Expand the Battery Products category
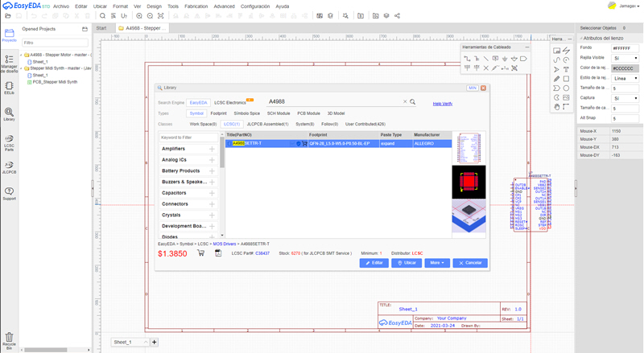Screen dimensions: 644x353 coord(212,171)
